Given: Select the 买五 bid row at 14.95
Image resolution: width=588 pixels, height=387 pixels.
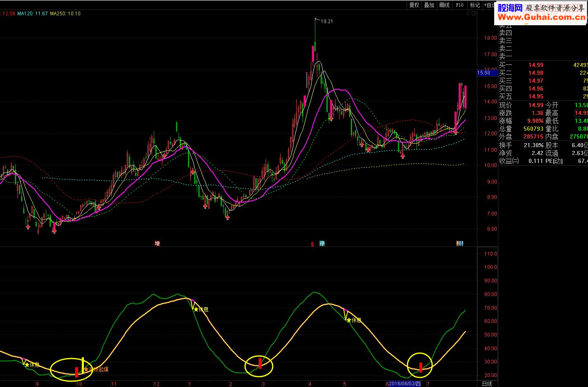Looking at the screenshot, I should tap(543, 96).
